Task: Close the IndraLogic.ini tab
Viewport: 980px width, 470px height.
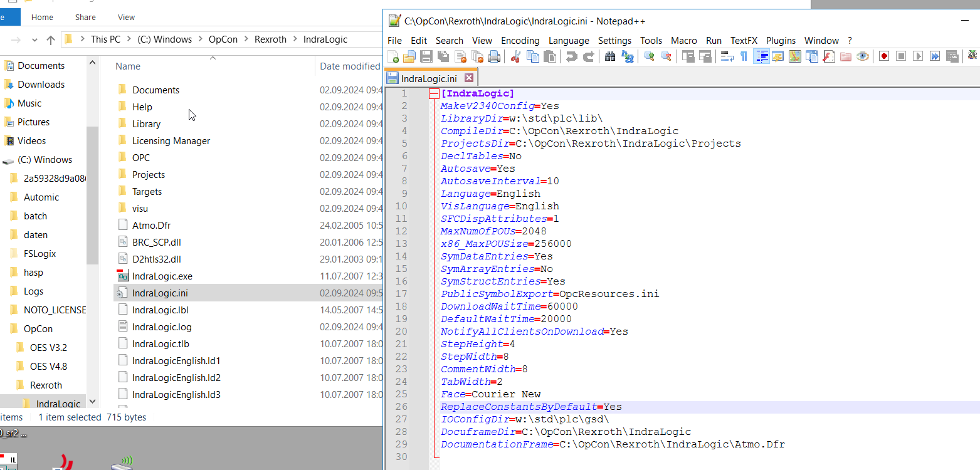Action: (x=468, y=78)
